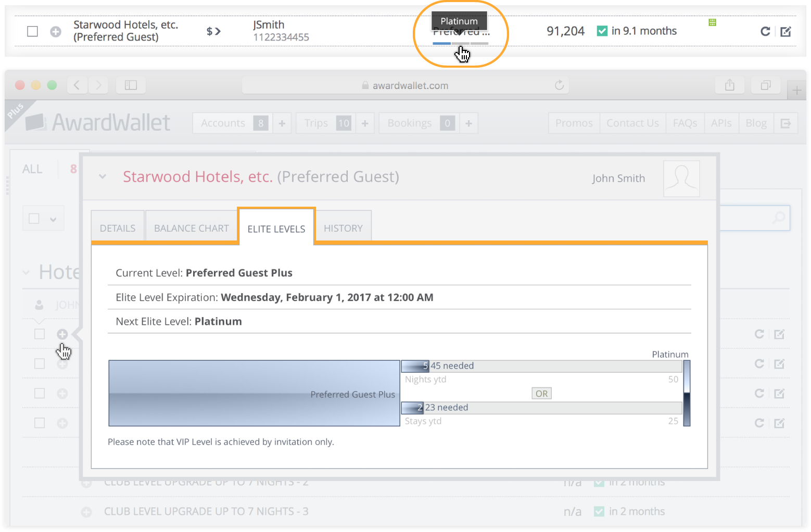This screenshot has width=811, height=532.
Task: Toggle the green checkbox next to in 9.1 months
Action: click(x=602, y=31)
